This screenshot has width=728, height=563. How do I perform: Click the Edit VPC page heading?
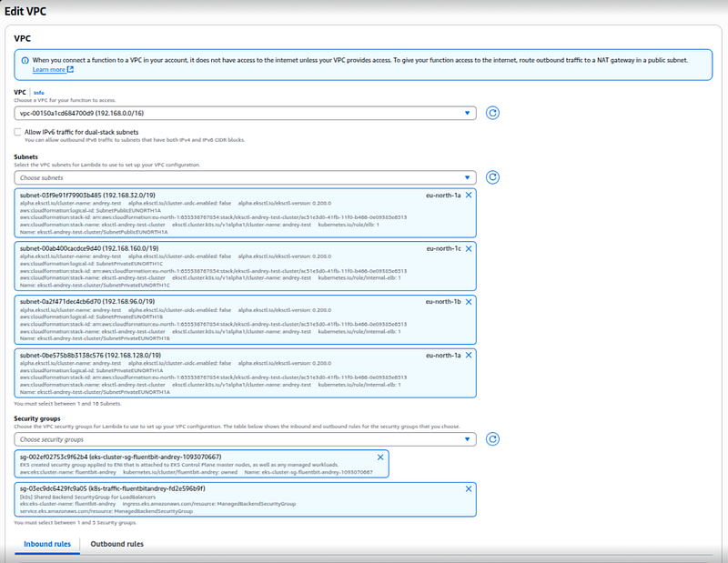click(25, 11)
